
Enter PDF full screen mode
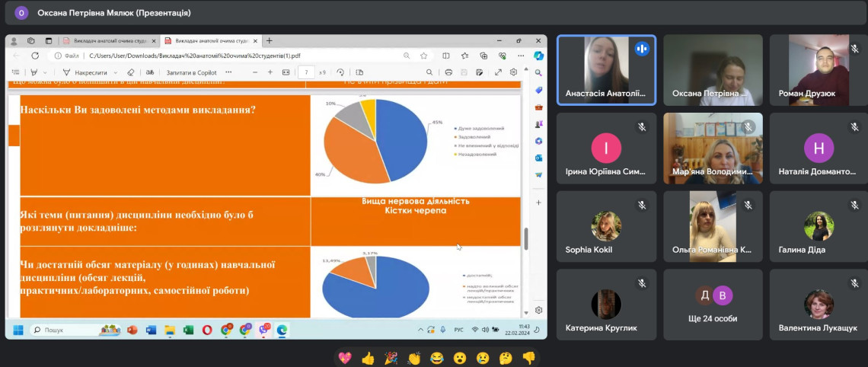(498, 72)
